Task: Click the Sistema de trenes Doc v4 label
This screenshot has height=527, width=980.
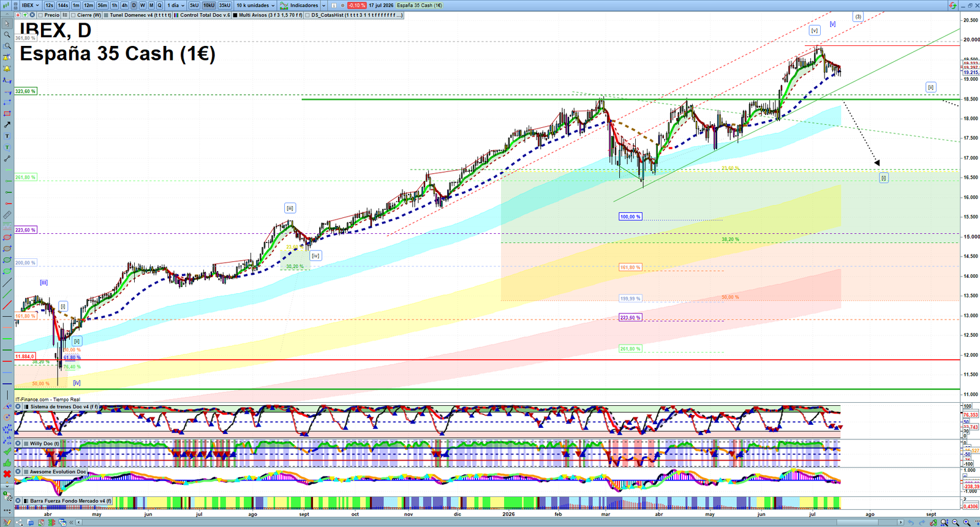Action: point(64,406)
